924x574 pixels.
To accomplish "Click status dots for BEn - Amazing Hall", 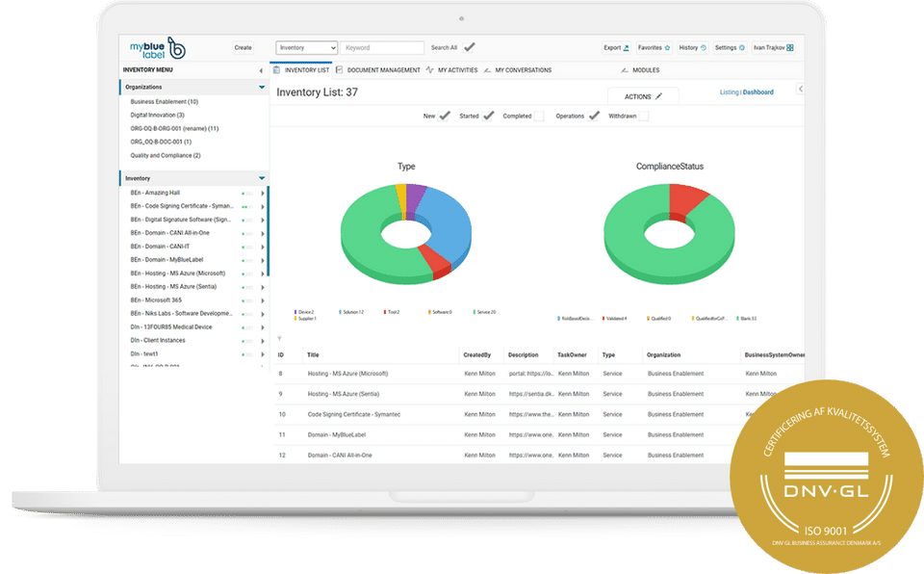I will click(x=247, y=194).
